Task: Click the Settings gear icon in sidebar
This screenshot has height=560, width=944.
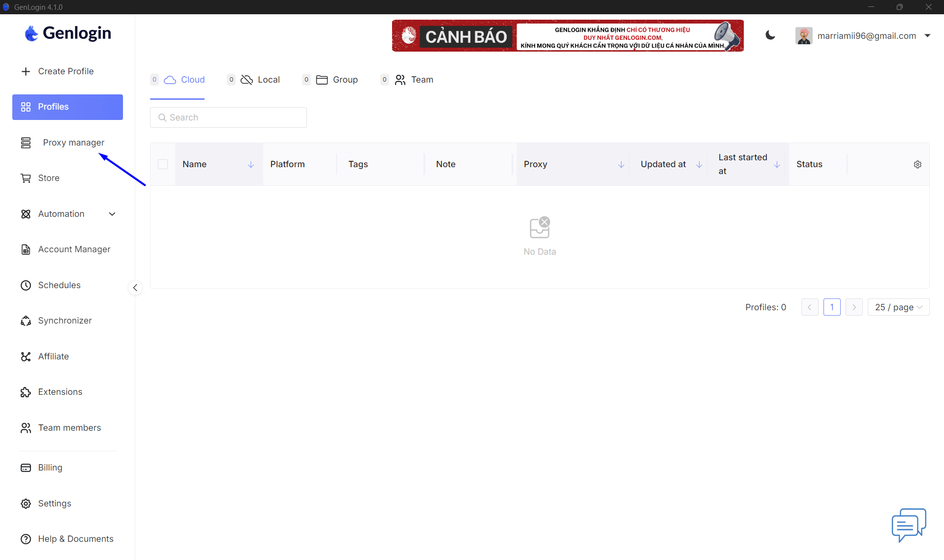Action: coord(26,503)
